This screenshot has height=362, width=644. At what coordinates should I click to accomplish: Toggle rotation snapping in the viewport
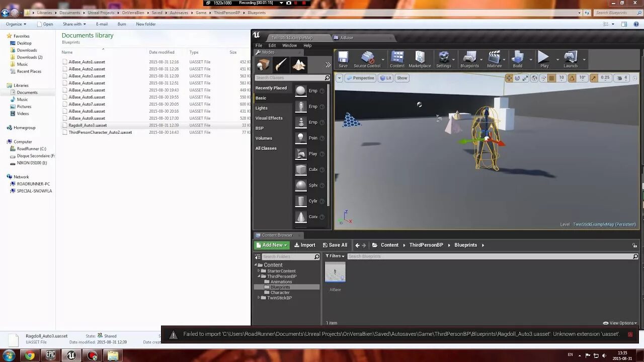click(573, 78)
